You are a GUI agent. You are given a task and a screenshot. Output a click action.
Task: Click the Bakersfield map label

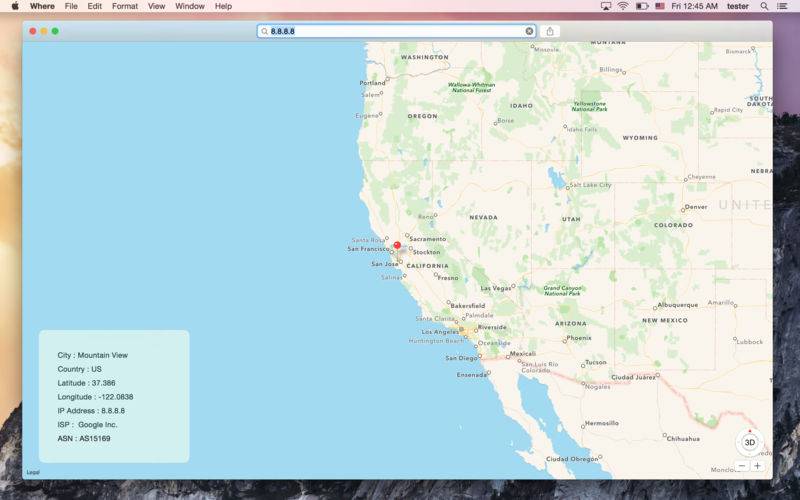click(467, 306)
